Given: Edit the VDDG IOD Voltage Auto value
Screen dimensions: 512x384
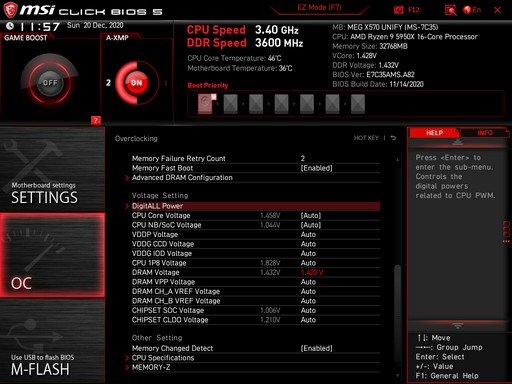Looking at the screenshot, I should tap(308, 254).
